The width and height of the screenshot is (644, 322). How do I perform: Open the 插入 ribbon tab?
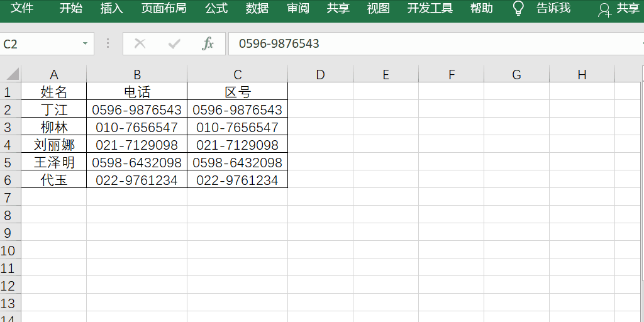pyautogui.click(x=112, y=8)
